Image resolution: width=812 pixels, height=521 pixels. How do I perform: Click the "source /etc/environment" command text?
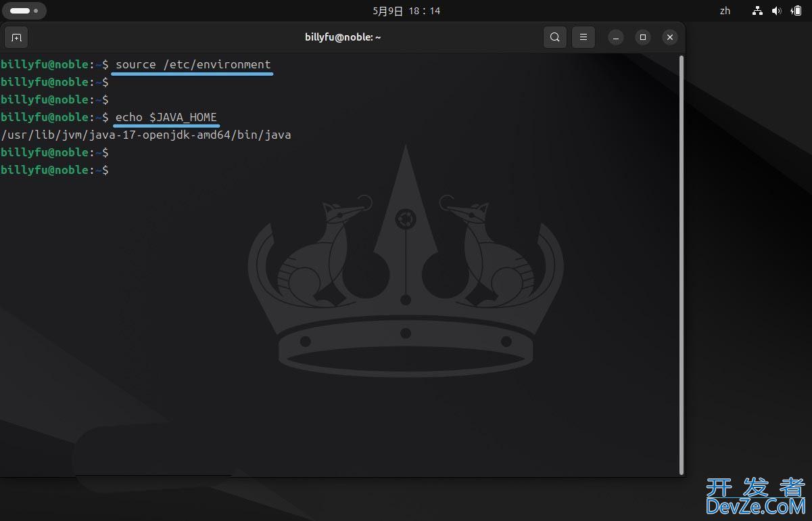coord(193,64)
